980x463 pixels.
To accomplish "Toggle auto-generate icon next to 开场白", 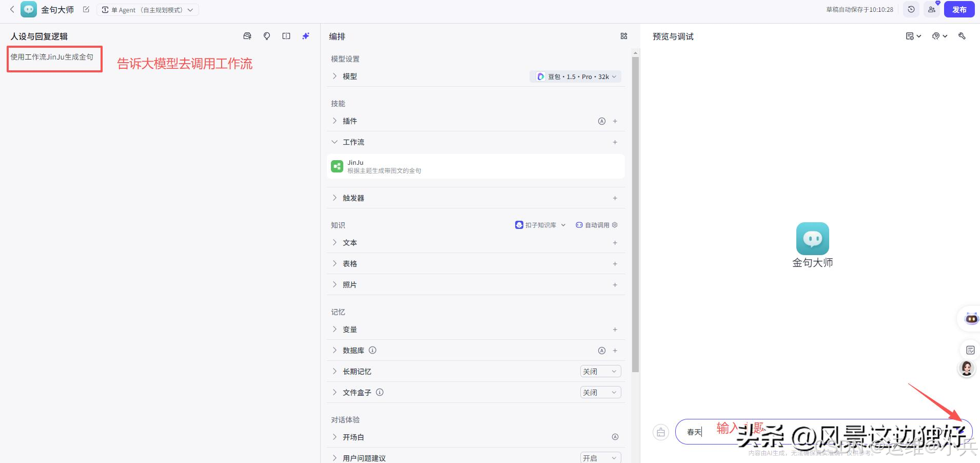I will pyautogui.click(x=614, y=437).
